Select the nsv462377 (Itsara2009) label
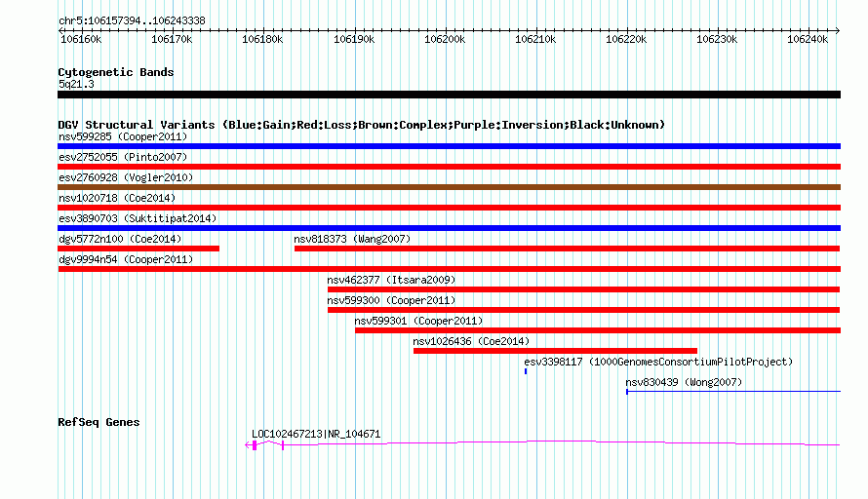 coord(391,280)
